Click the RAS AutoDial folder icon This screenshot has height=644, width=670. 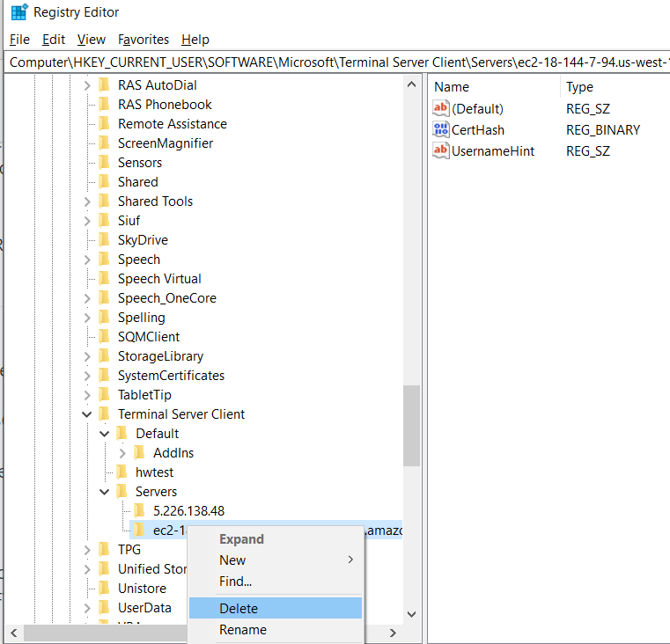104,85
